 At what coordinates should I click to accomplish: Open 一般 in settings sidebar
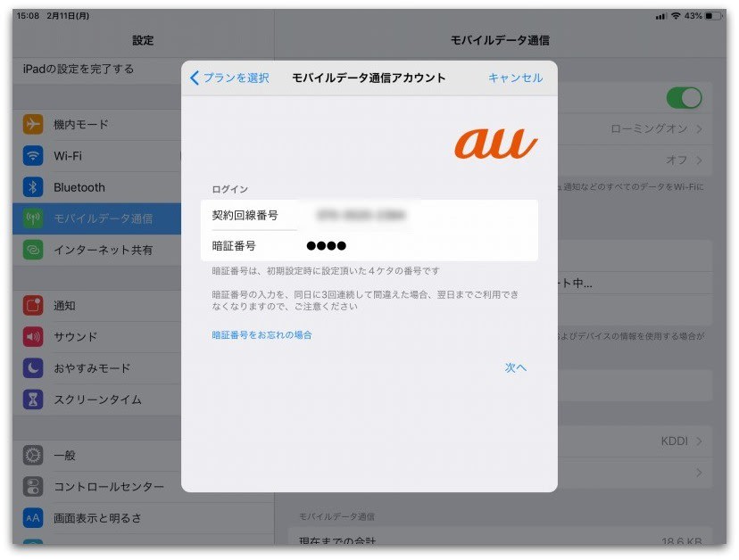[x=96, y=455]
